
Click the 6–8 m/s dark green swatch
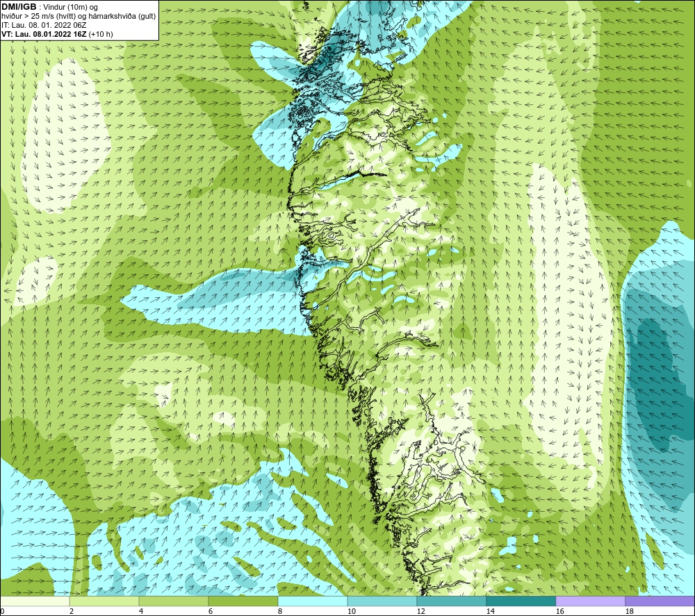pyautogui.click(x=243, y=601)
